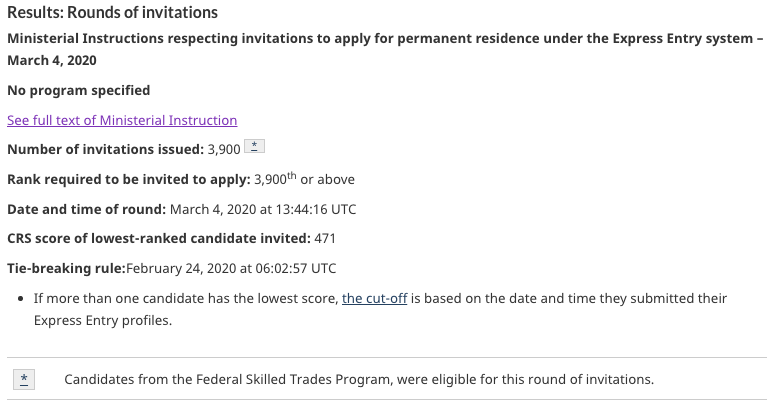Click the Federal Skilled Trades Program footnote text
Image resolution: width=776 pixels, height=405 pixels.
[x=358, y=379]
